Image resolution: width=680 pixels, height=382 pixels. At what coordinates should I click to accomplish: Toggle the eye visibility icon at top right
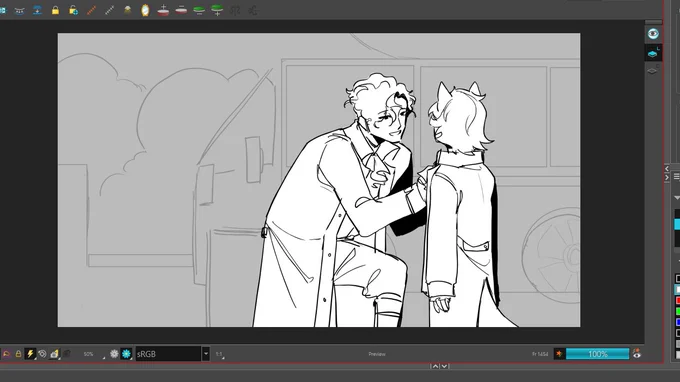coord(653,34)
